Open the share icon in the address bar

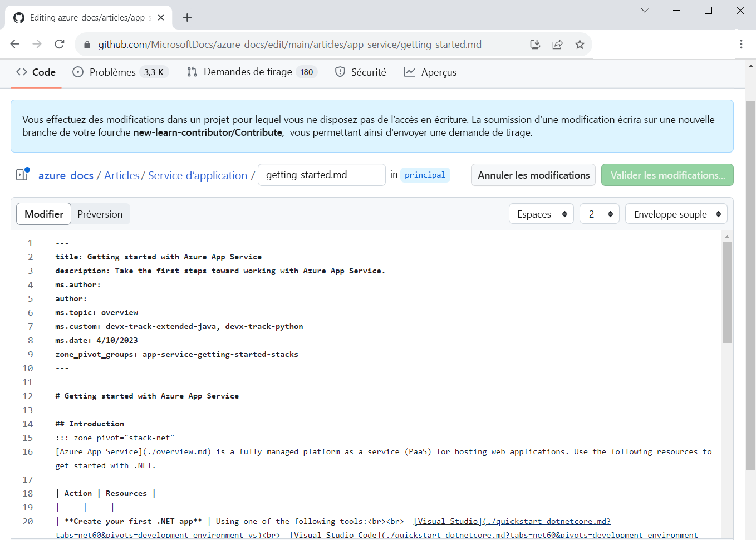pyautogui.click(x=557, y=44)
